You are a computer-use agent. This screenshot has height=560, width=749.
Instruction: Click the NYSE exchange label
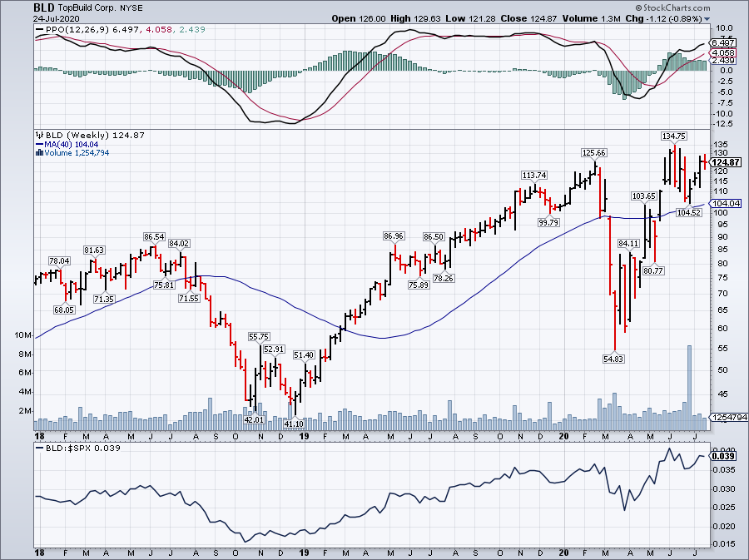pyautogui.click(x=130, y=8)
